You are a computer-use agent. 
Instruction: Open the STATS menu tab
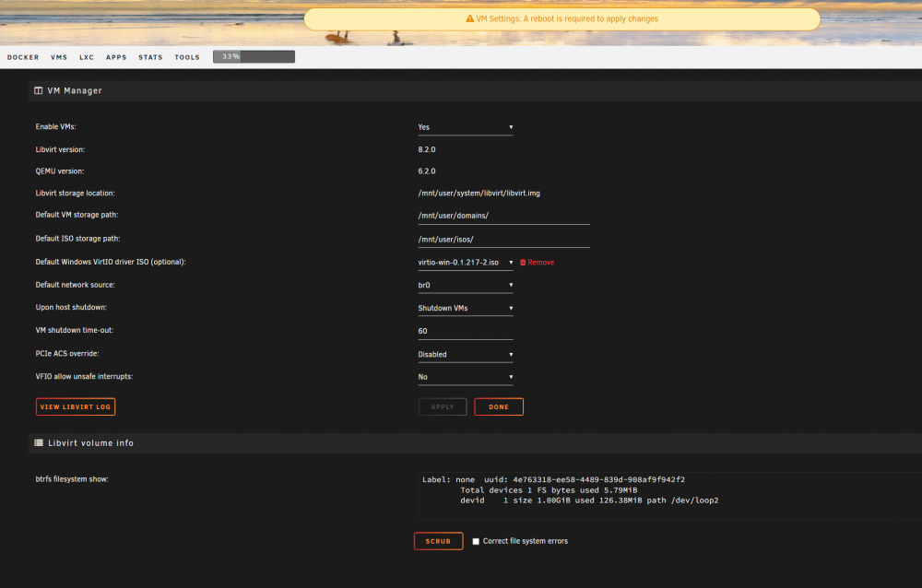click(x=150, y=57)
